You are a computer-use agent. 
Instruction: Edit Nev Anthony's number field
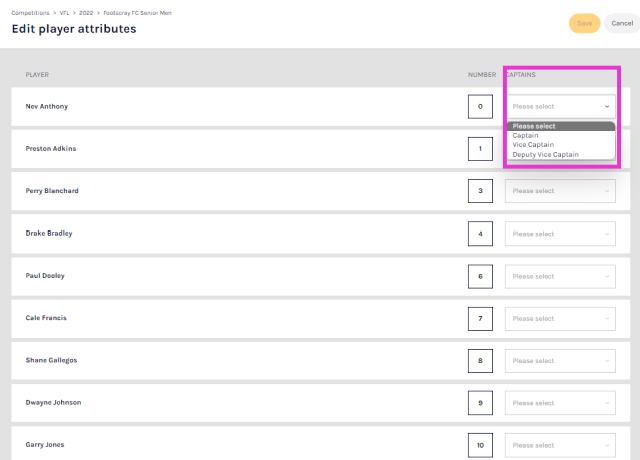tap(480, 106)
